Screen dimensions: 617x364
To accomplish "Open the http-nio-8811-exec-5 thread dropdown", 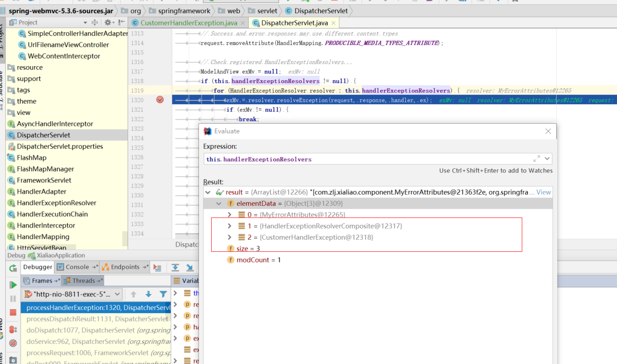I will (72, 294).
